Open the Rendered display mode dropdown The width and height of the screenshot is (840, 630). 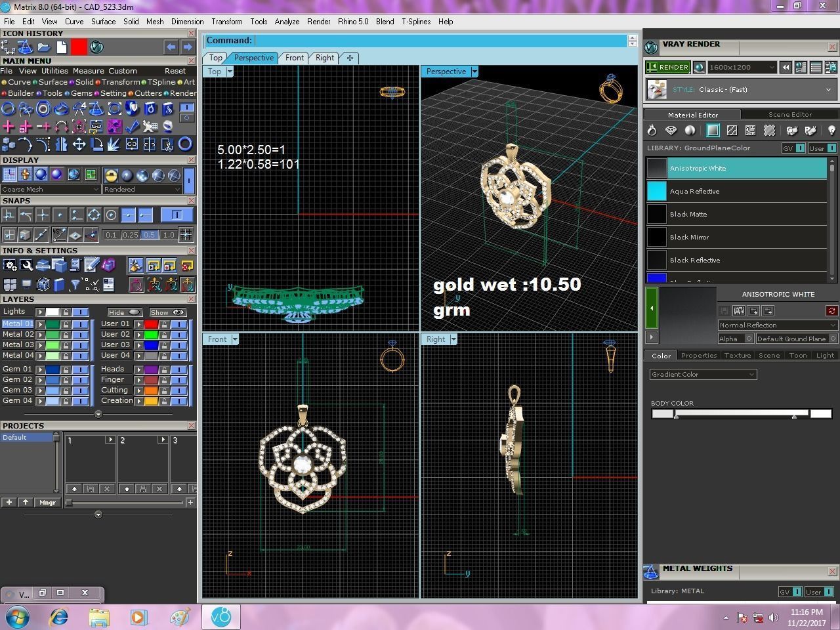point(141,189)
